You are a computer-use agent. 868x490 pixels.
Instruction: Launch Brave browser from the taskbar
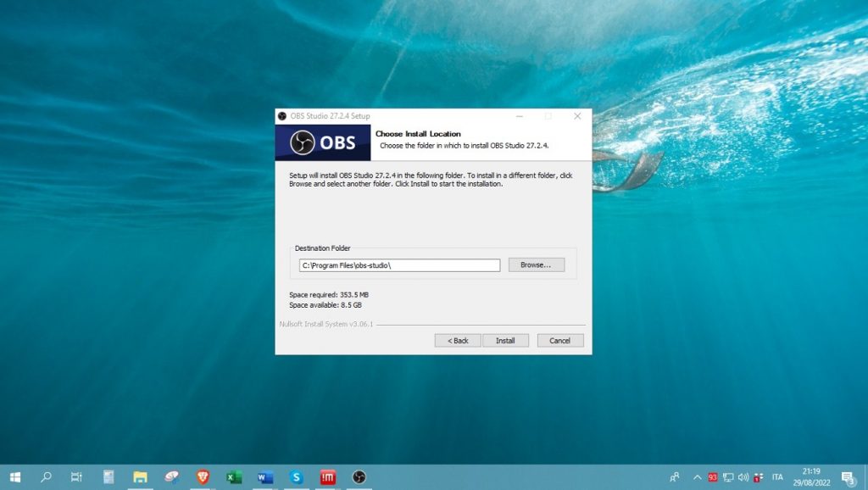[203, 477]
